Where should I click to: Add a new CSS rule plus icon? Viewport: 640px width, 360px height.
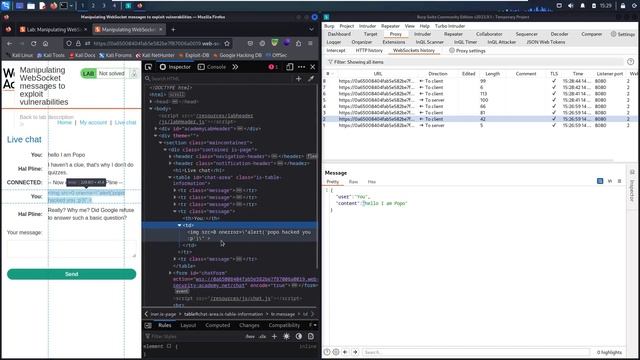click(274, 336)
